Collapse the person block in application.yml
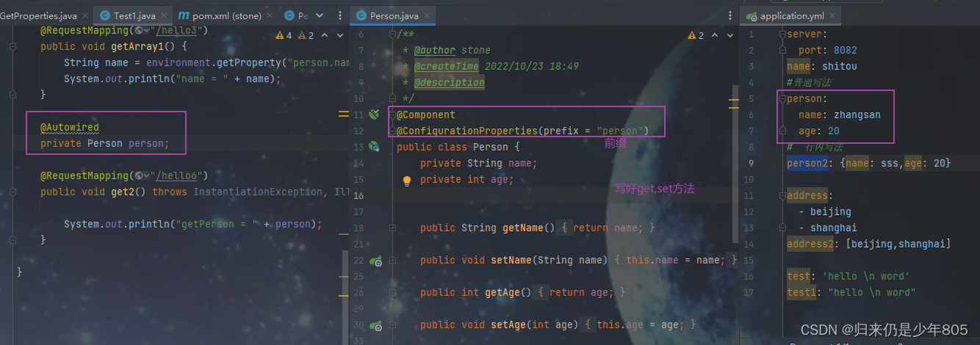 point(782,99)
